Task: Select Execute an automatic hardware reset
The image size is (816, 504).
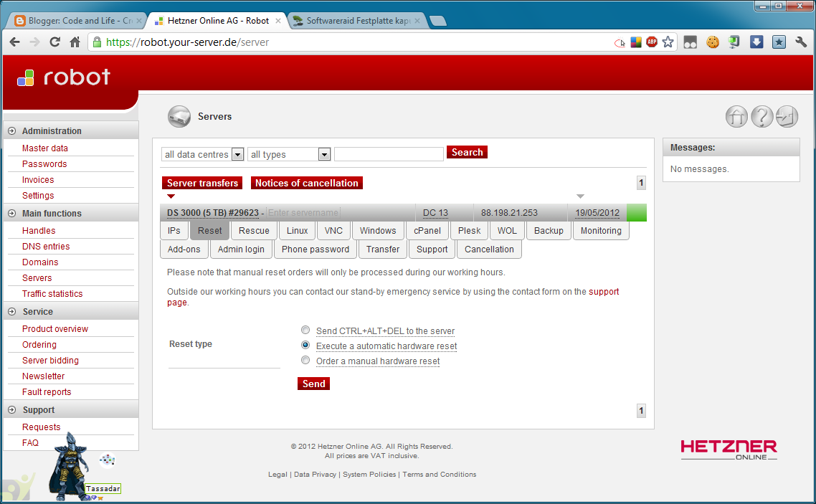Action: [x=305, y=346]
